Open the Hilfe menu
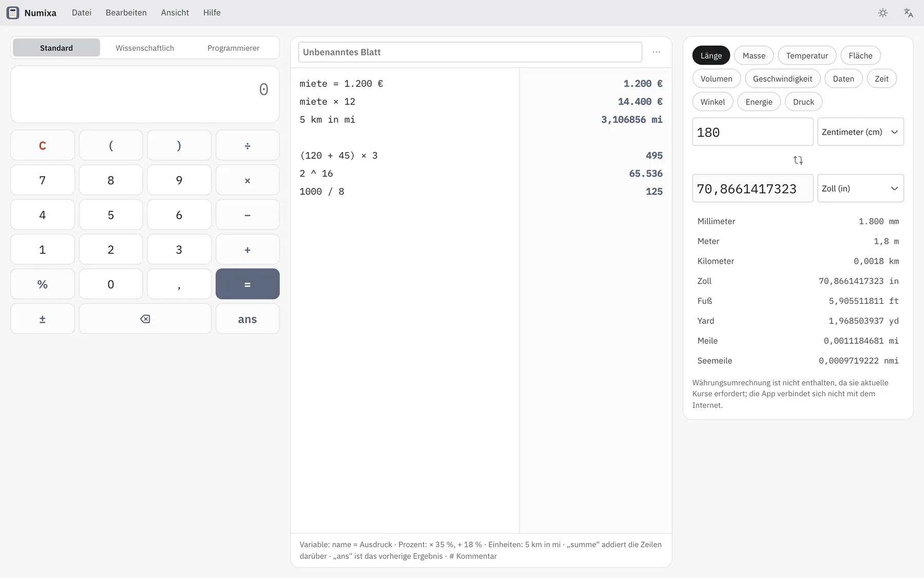924x578 pixels. [212, 12]
